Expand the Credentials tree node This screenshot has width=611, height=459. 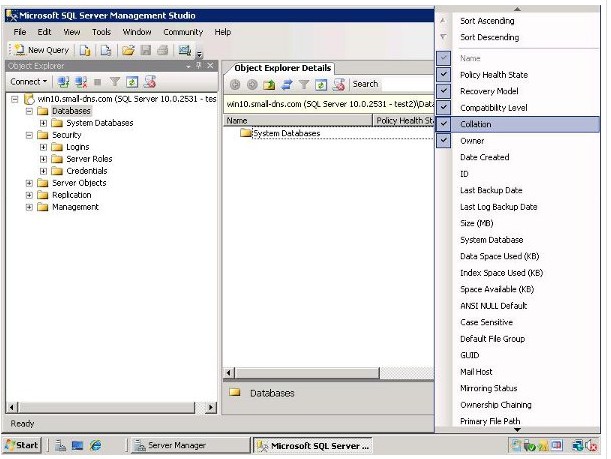click(43, 171)
